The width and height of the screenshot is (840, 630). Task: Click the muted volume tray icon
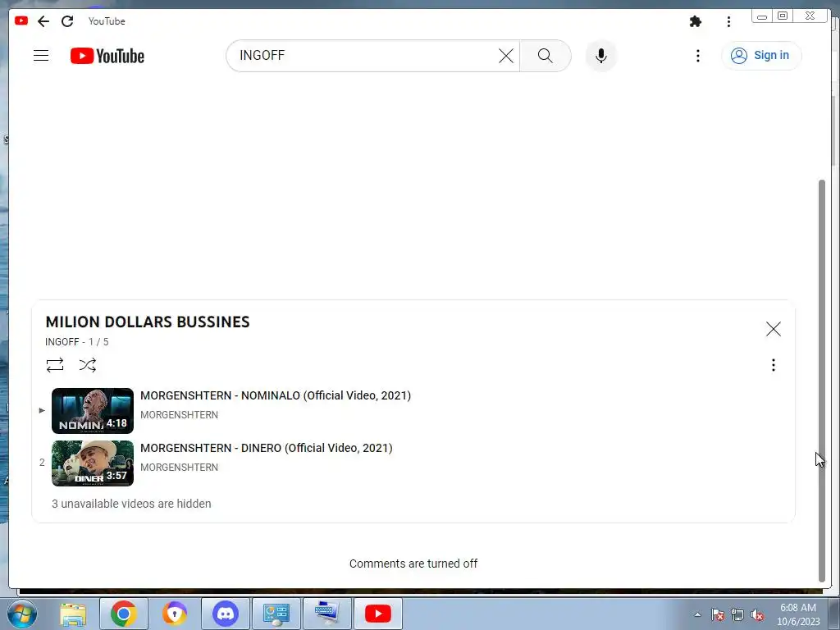pos(757,615)
